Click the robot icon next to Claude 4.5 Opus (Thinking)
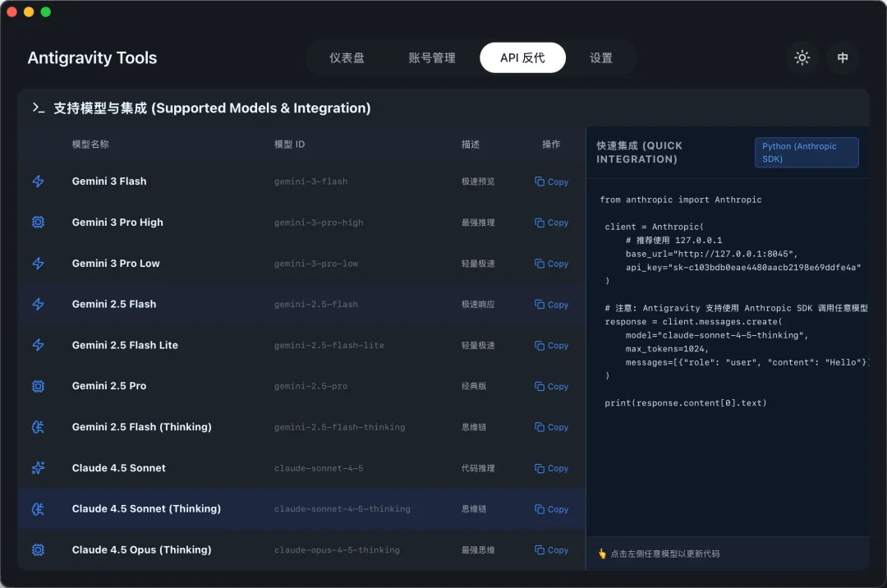Screen dimensions: 887x588 click(38, 549)
